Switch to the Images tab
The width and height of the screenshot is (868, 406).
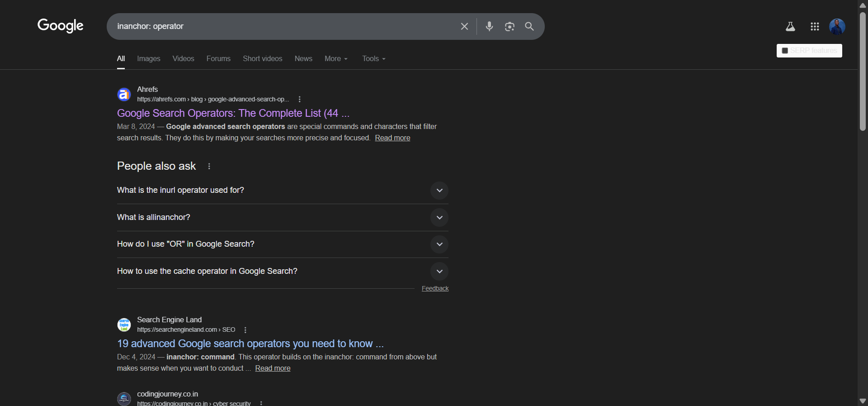(x=149, y=59)
